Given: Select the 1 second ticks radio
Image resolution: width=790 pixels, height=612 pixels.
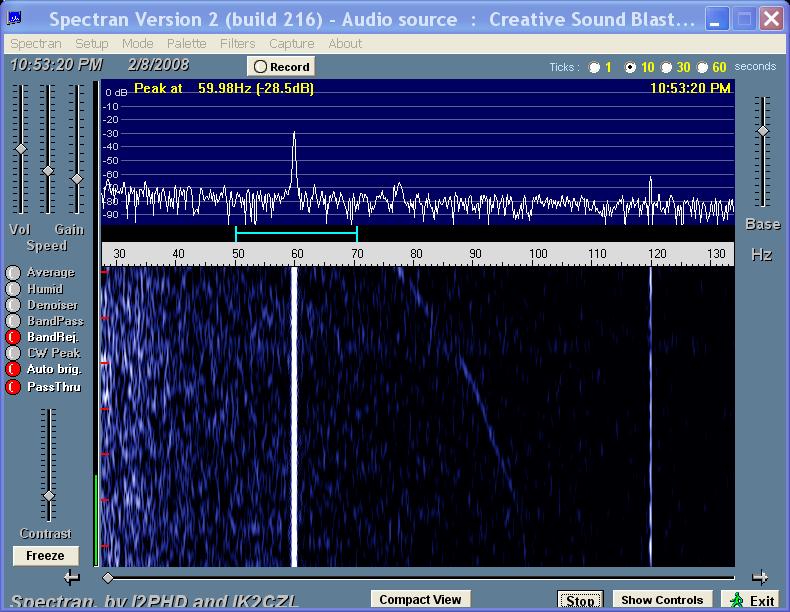Looking at the screenshot, I should point(595,67).
